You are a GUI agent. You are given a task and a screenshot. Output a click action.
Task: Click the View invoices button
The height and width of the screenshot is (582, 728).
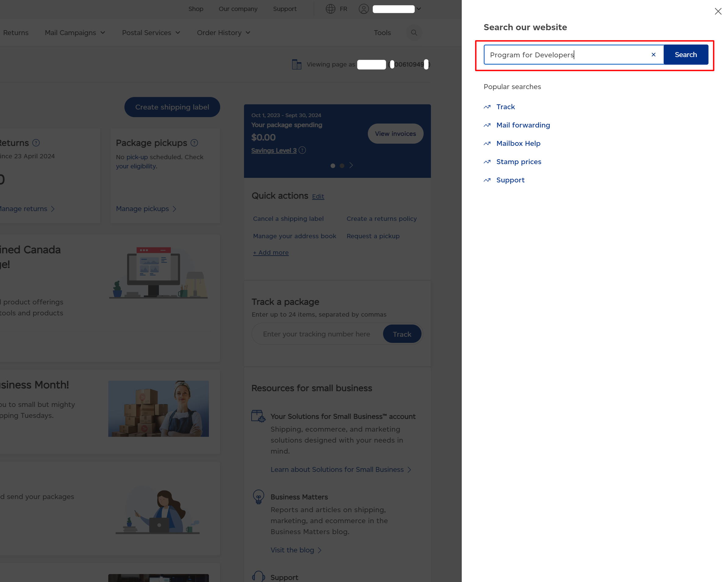tap(395, 133)
